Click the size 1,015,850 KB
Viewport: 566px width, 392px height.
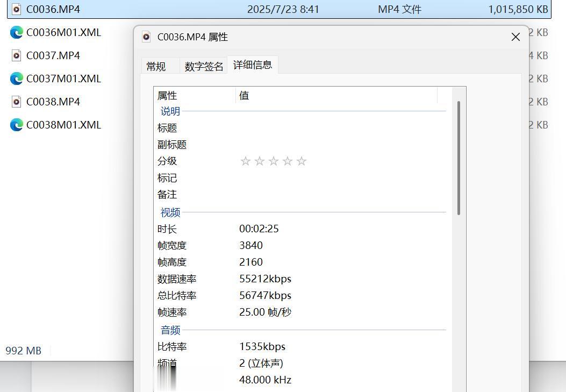pos(518,9)
